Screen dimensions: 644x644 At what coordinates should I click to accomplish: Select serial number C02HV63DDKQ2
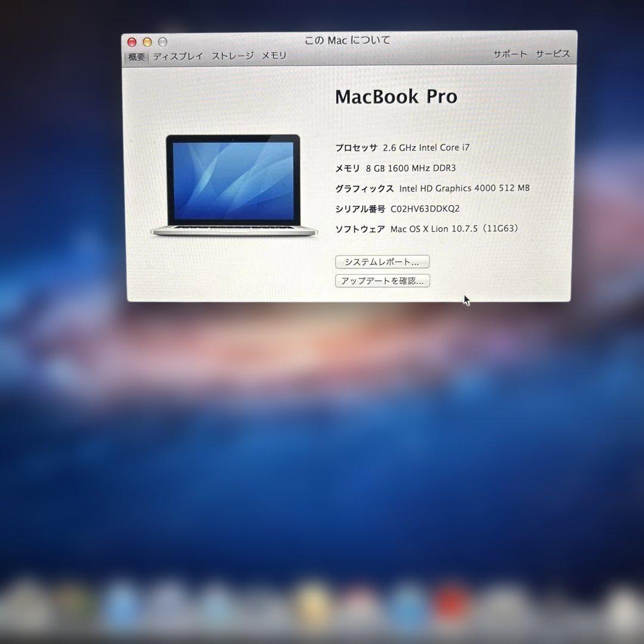coord(425,209)
